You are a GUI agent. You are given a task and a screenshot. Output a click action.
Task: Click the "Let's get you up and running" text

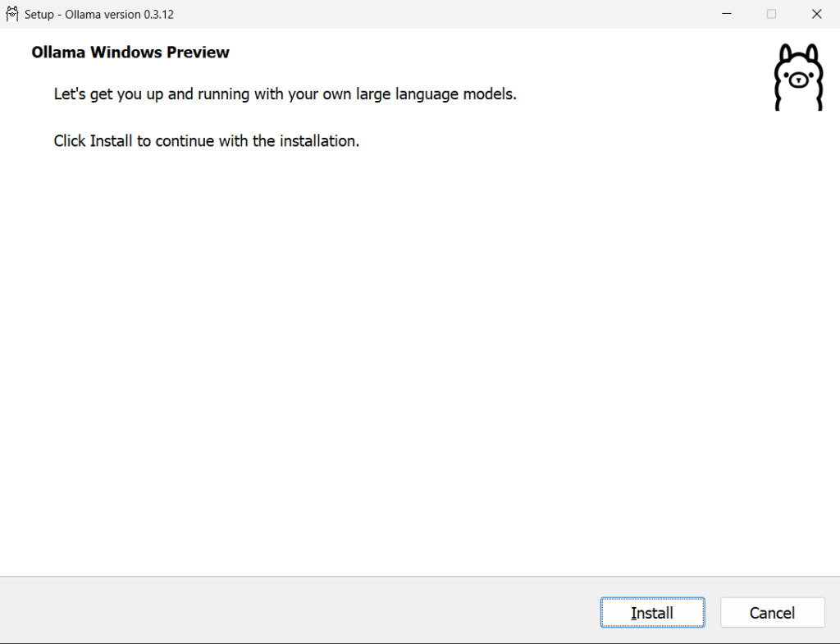[x=164, y=94]
